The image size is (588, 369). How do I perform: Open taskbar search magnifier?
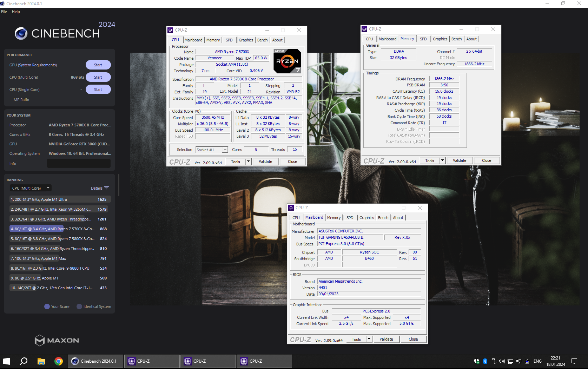tap(24, 361)
